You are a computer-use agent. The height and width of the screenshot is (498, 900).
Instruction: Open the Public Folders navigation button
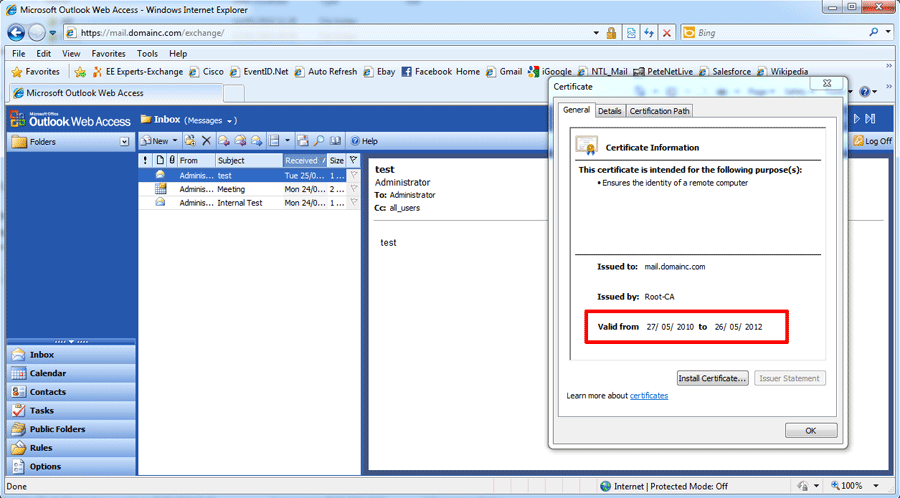71,429
